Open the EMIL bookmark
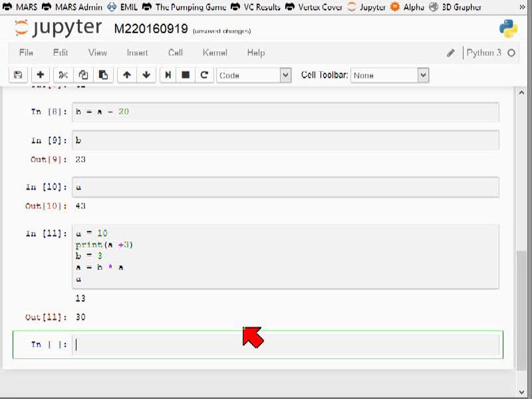 122,7
